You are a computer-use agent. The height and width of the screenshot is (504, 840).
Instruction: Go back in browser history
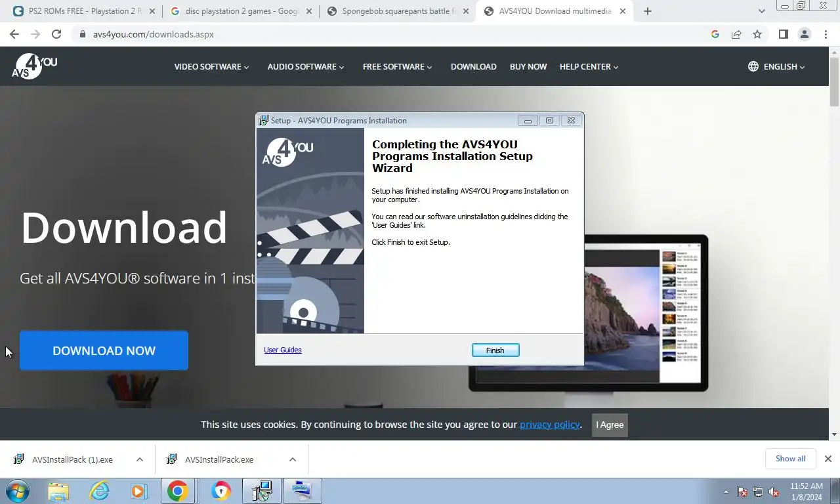click(x=14, y=34)
